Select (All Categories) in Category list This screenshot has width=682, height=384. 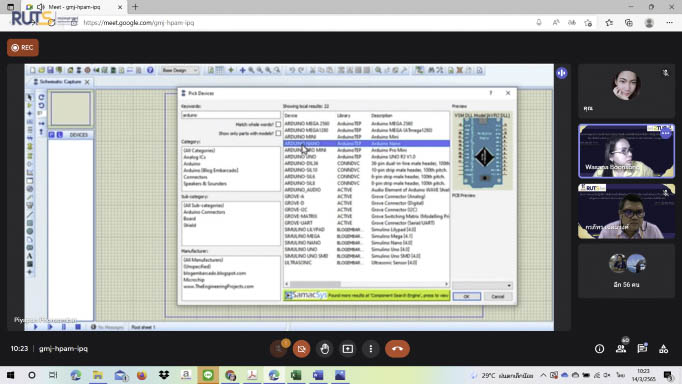point(199,150)
